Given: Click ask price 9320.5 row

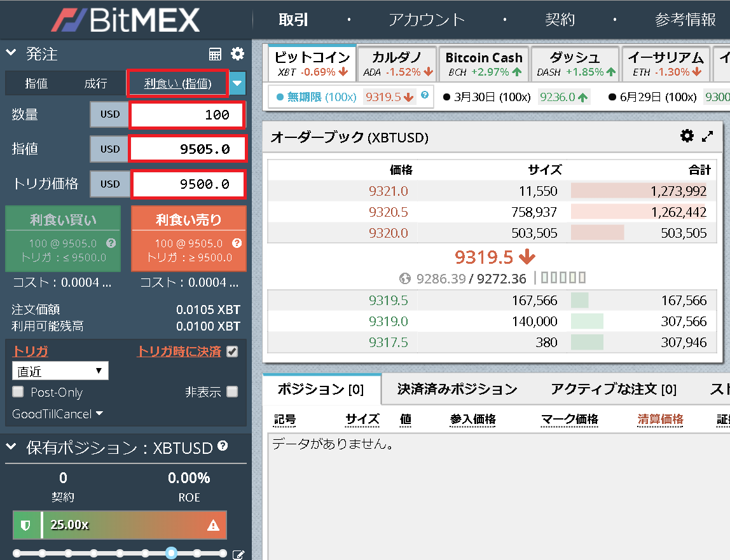Looking at the screenshot, I should pos(492,212).
